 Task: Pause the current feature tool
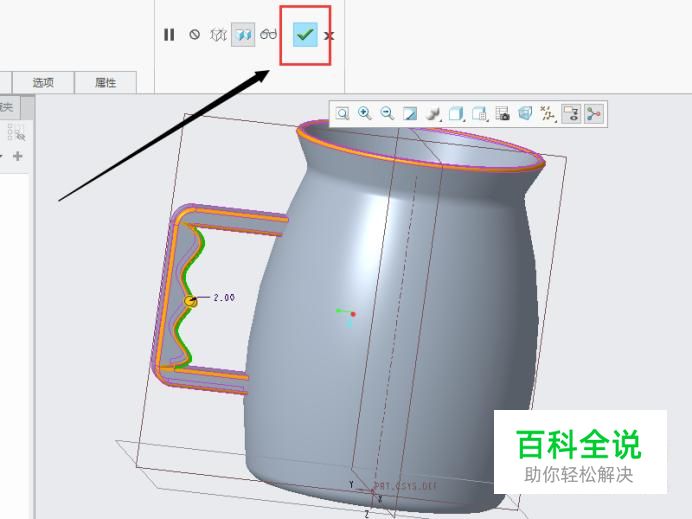point(169,34)
